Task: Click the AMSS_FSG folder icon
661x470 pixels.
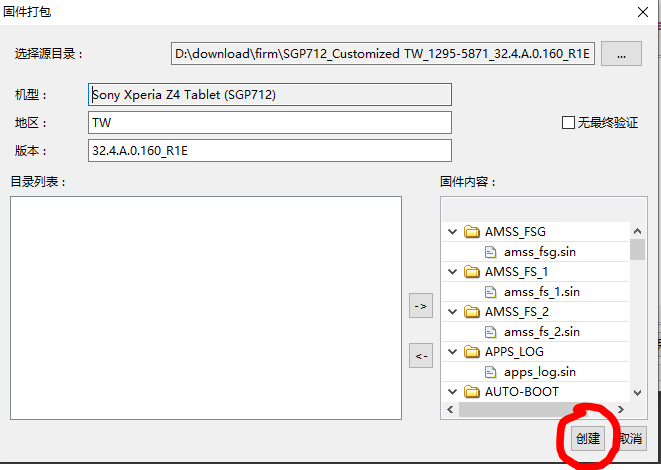Action: click(472, 232)
